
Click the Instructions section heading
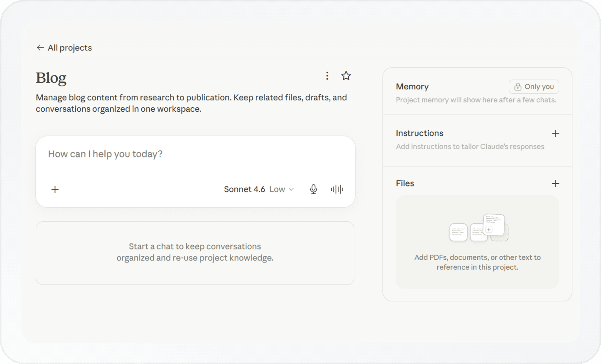point(419,133)
